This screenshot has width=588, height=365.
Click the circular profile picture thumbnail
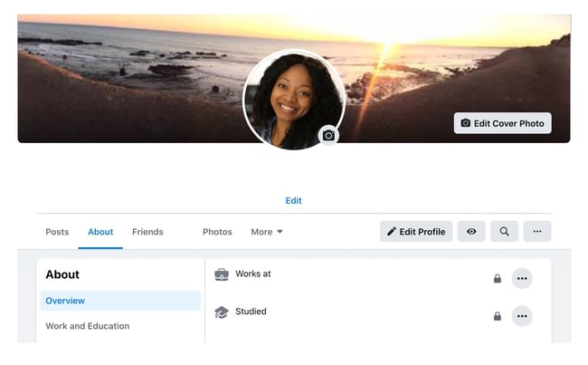pyautogui.click(x=294, y=100)
